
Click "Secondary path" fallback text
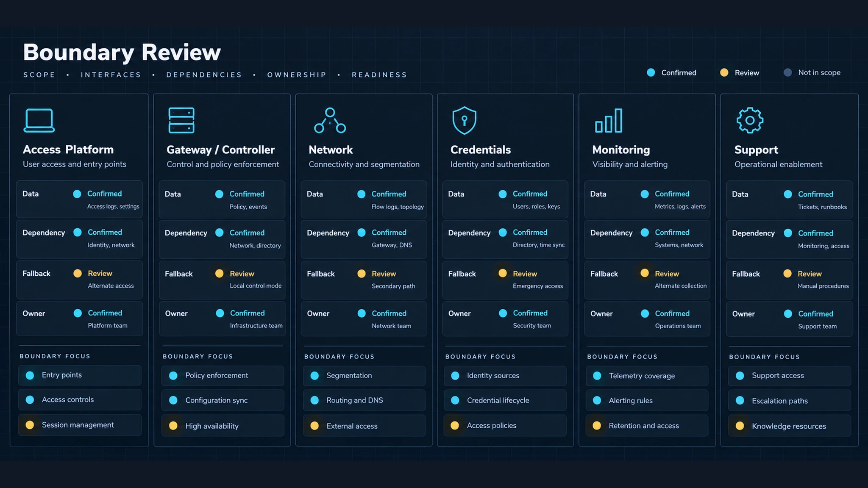coord(393,286)
